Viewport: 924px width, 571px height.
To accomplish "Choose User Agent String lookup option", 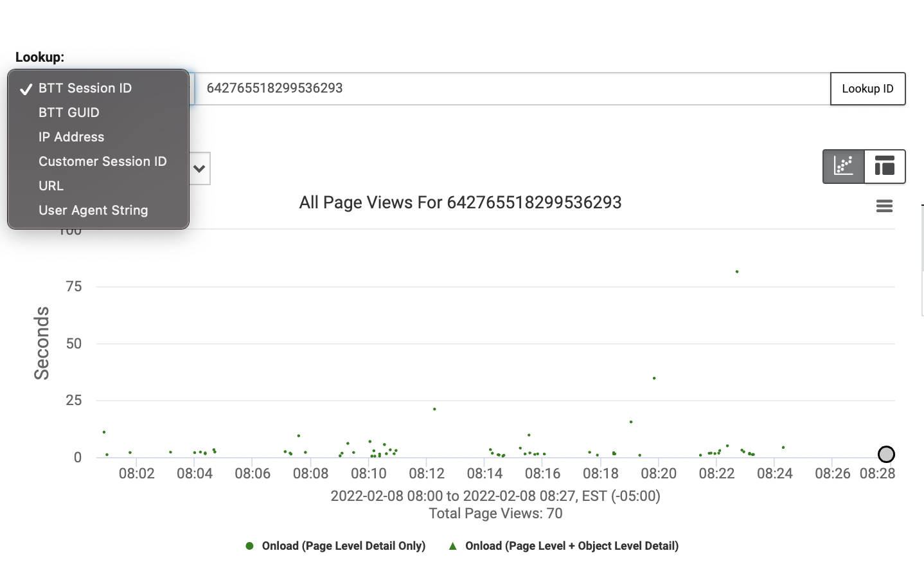I will [93, 210].
